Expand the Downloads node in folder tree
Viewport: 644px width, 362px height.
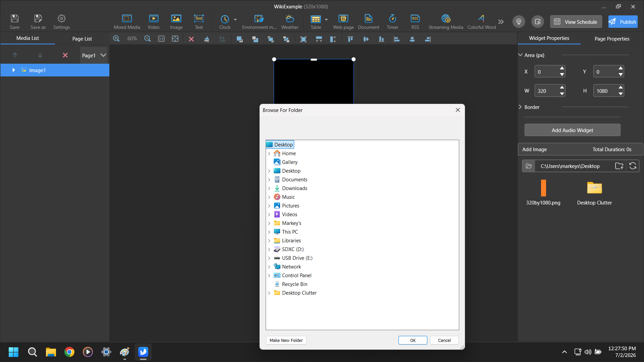pyautogui.click(x=269, y=188)
